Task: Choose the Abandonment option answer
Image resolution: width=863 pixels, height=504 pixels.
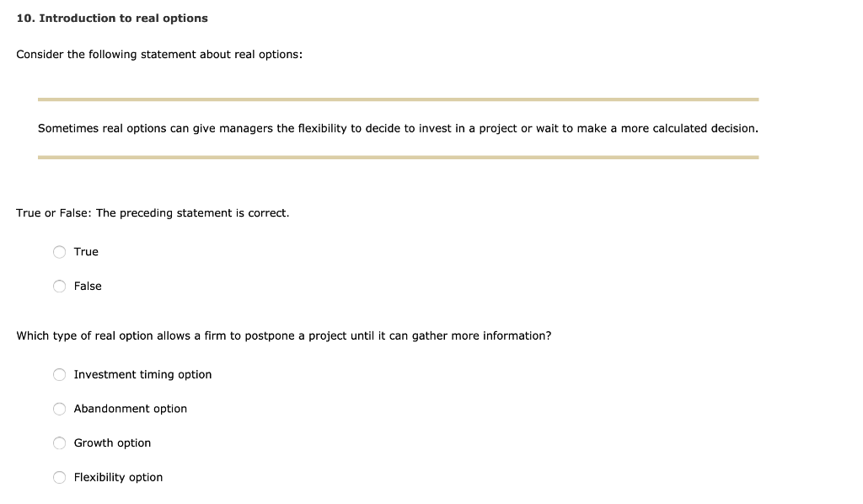Action: coord(59,409)
